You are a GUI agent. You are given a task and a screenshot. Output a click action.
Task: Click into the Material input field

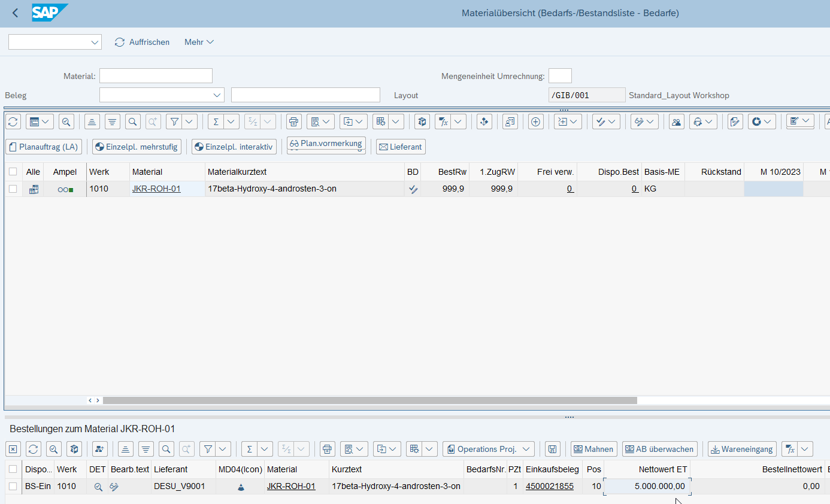pos(156,76)
